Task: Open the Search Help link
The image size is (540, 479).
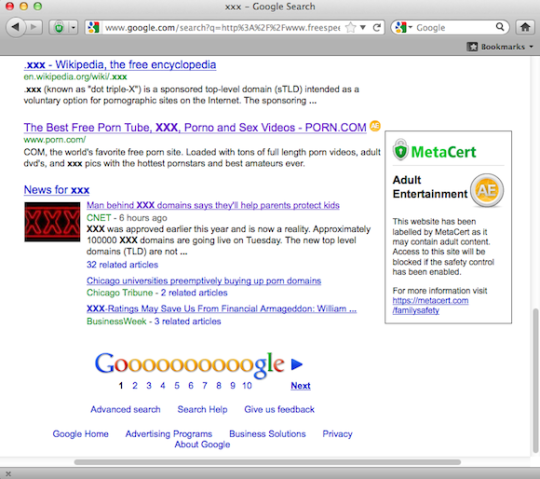Action: pyautogui.click(x=202, y=409)
